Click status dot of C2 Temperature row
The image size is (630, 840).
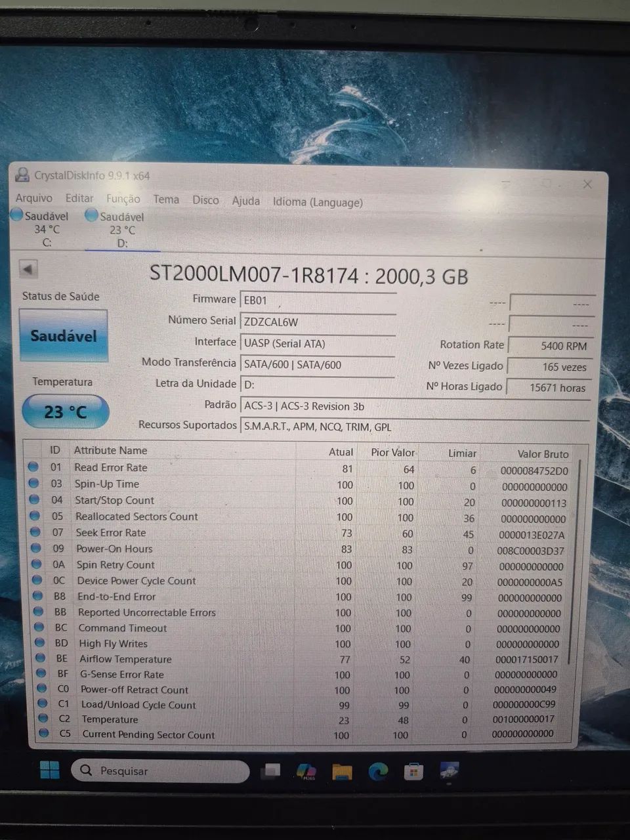pyautogui.click(x=43, y=719)
